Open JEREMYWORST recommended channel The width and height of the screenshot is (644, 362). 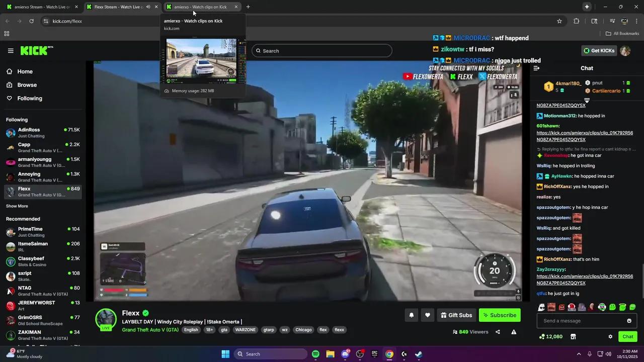click(43, 306)
